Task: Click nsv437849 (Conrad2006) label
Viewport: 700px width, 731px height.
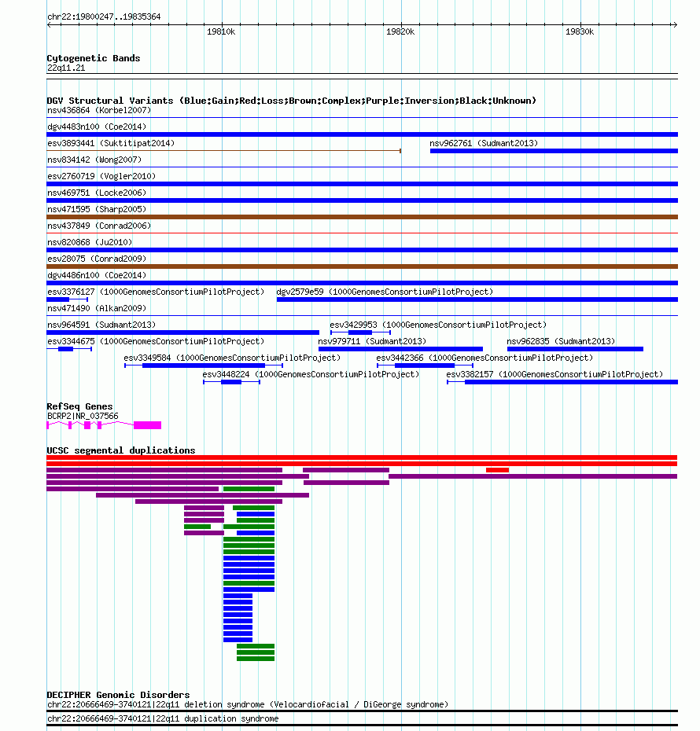Action: coord(99,226)
